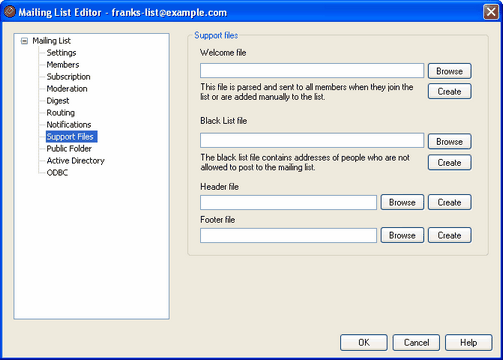503x360 pixels.
Task: Browse for a Footer file
Action: pos(402,235)
